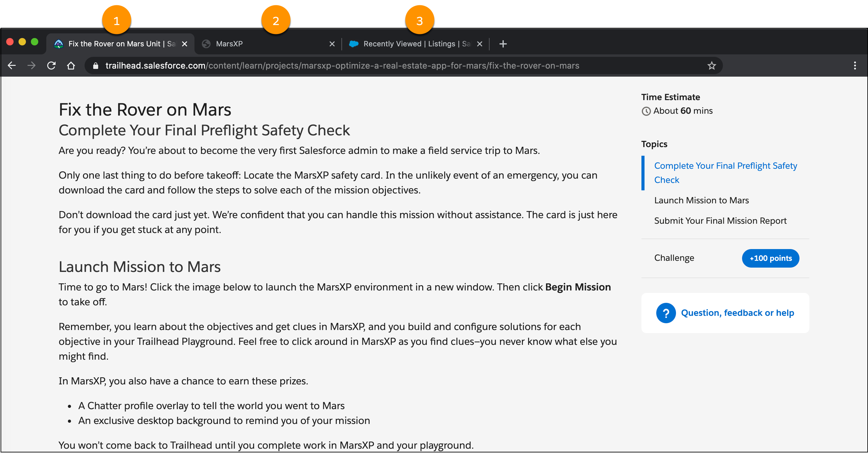This screenshot has width=868, height=453.
Task: Close the MarsXP tab
Action: tap(332, 44)
